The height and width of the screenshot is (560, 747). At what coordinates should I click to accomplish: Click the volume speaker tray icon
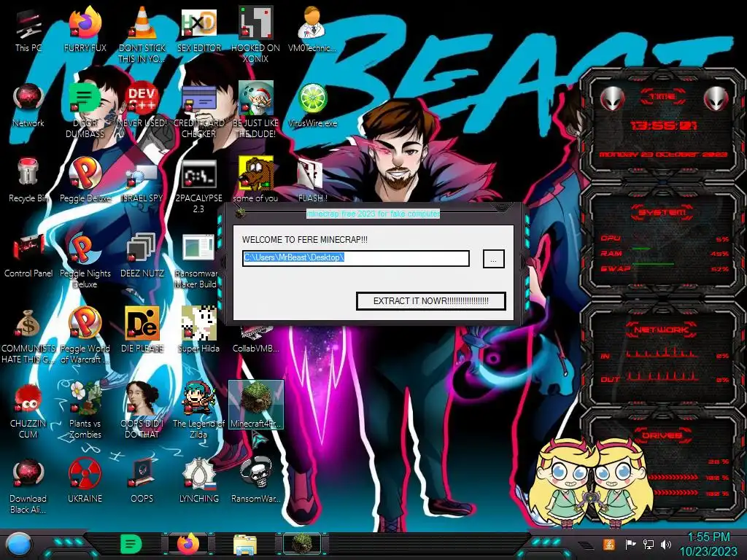tap(666, 544)
